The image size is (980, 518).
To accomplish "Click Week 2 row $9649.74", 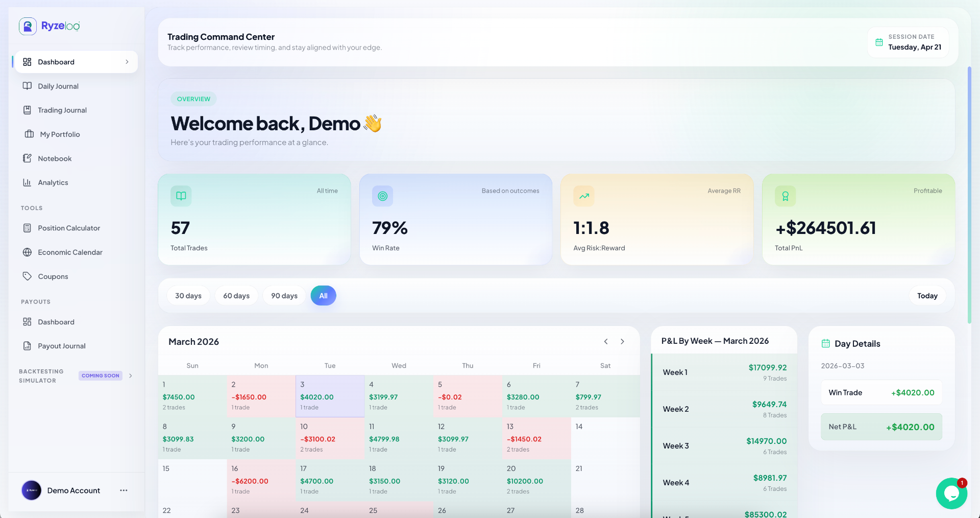I will 725,409.
